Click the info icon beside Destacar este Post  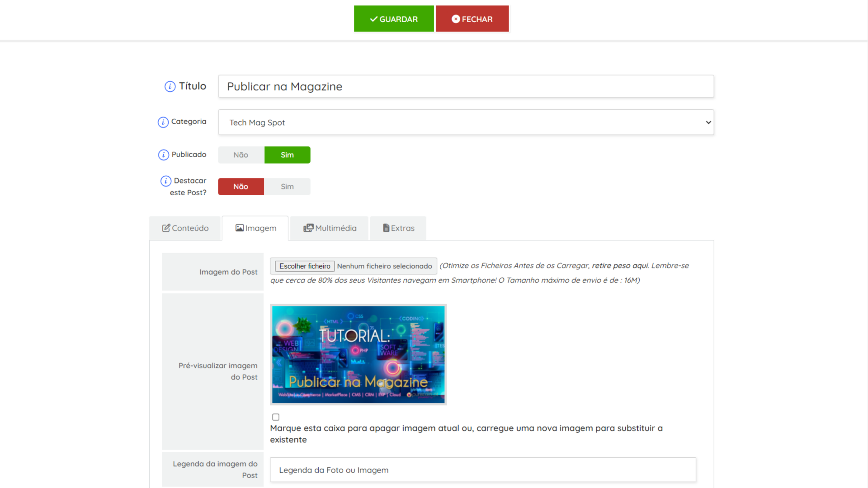tap(166, 181)
